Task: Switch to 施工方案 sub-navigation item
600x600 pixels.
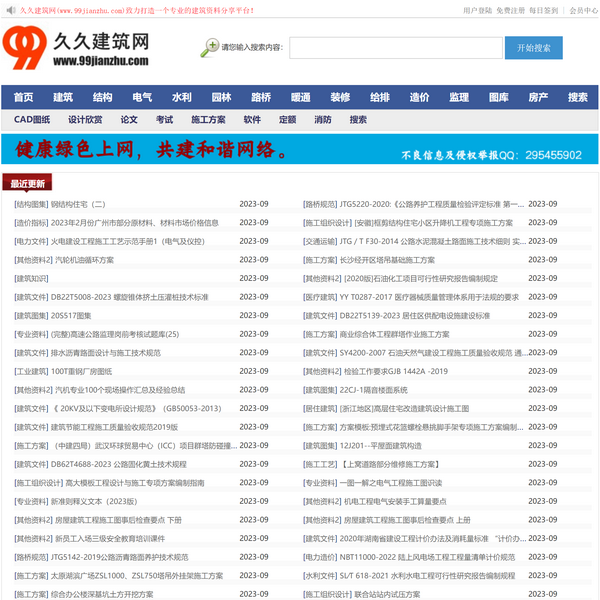Action: coord(208,120)
